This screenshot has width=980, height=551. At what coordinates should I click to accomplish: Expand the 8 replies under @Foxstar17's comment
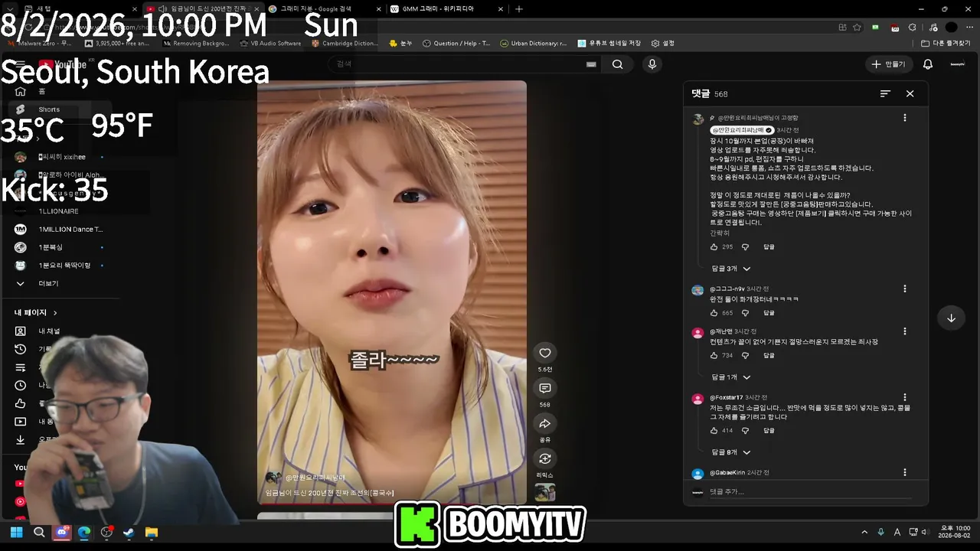(x=731, y=452)
